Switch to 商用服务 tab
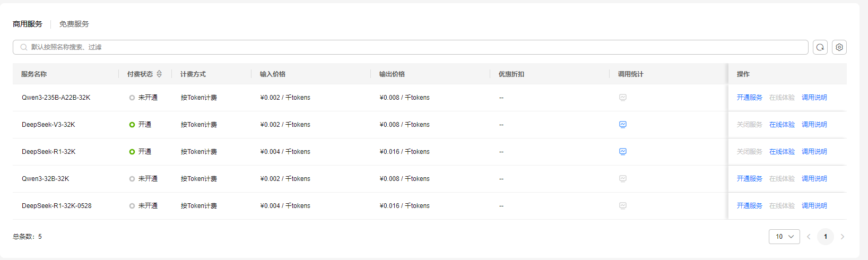Viewport: 868px width, 260px height. [28, 24]
